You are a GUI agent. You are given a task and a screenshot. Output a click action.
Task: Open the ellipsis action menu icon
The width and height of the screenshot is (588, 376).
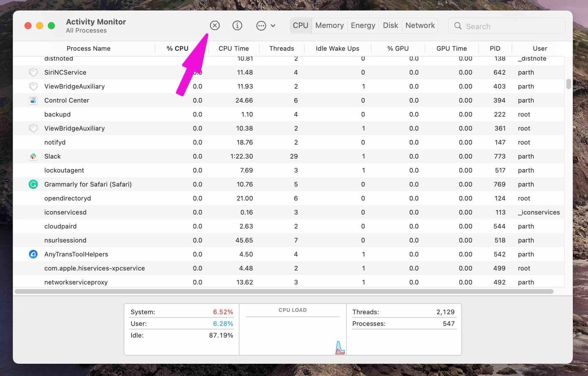tap(261, 26)
